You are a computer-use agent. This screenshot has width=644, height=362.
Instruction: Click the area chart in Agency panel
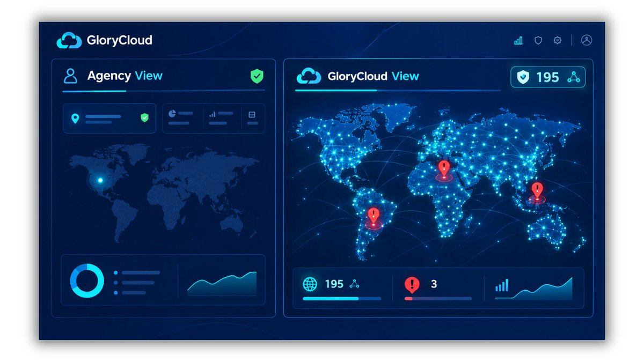click(x=222, y=283)
